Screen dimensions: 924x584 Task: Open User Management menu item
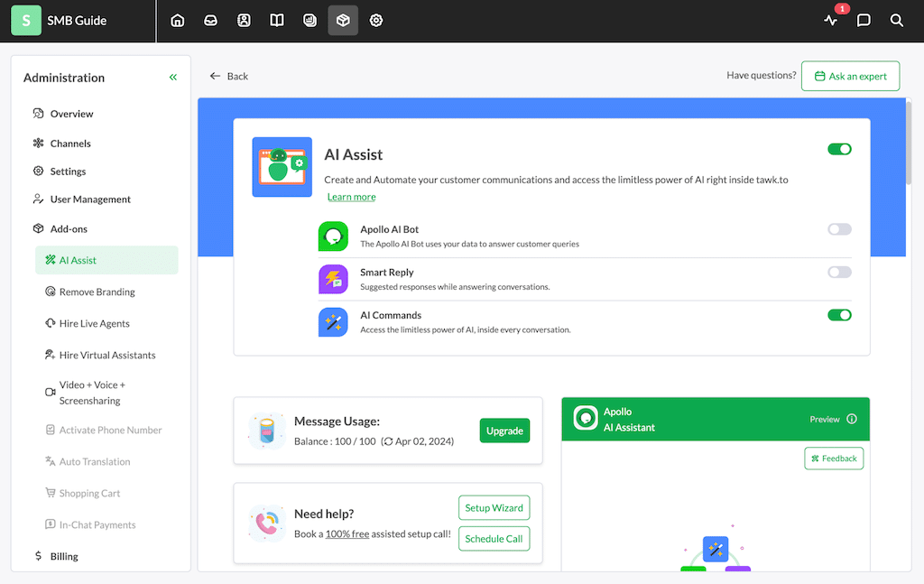click(90, 199)
